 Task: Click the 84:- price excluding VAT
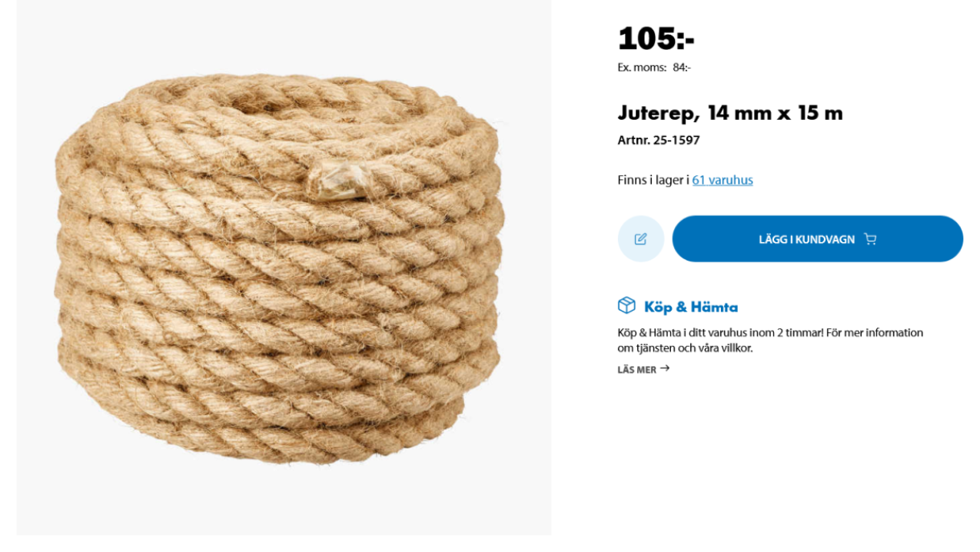tap(682, 68)
